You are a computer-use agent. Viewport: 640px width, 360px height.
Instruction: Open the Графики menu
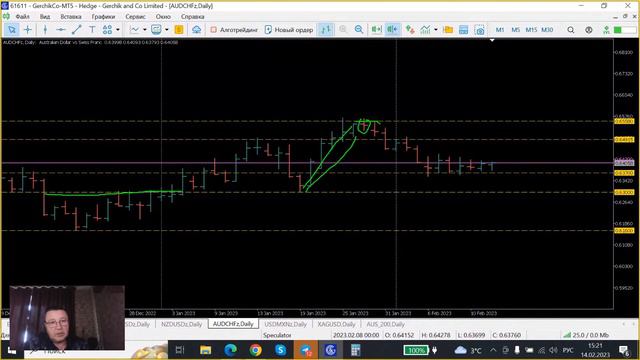[103, 17]
